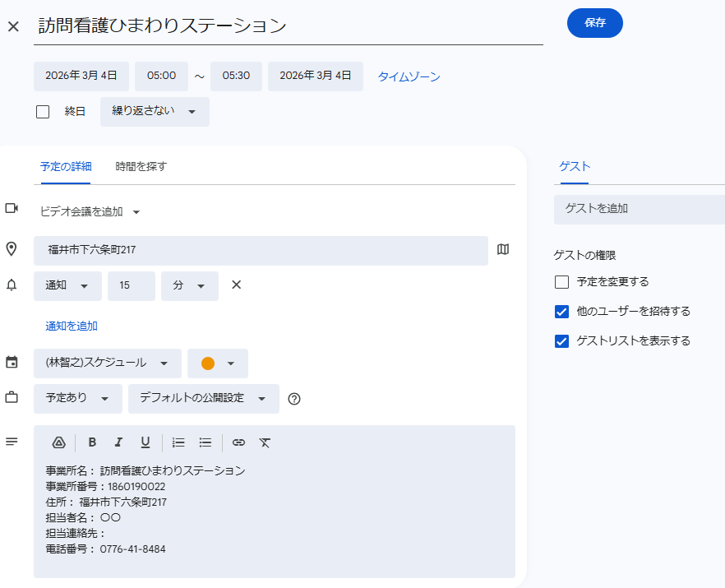Select the ゲスト tab
This screenshot has height=588, width=725.
[575, 166]
